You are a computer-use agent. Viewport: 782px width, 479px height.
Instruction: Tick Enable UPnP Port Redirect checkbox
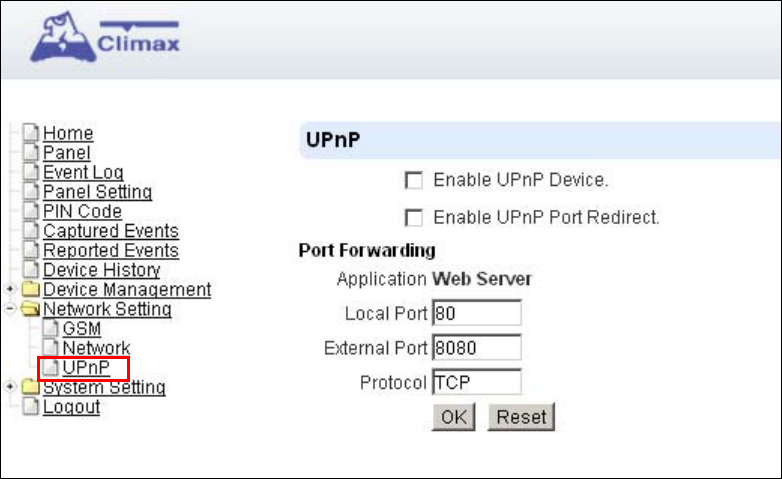point(413,218)
